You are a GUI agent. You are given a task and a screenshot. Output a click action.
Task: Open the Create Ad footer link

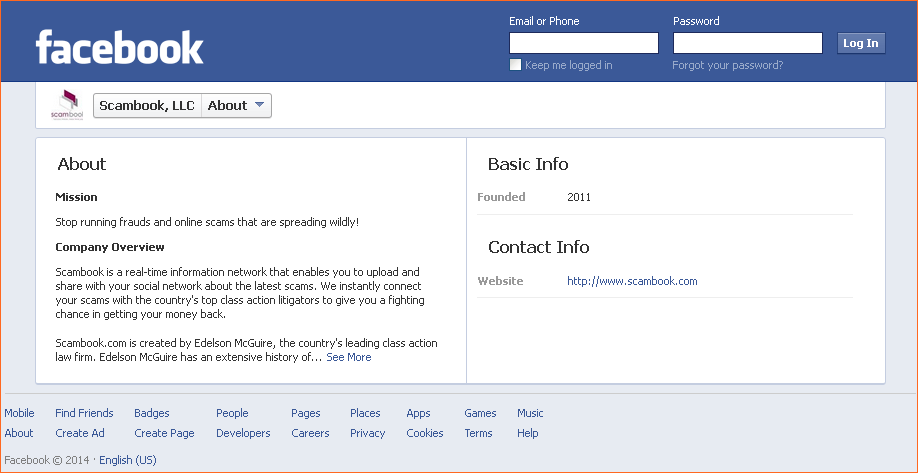pos(80,433)
